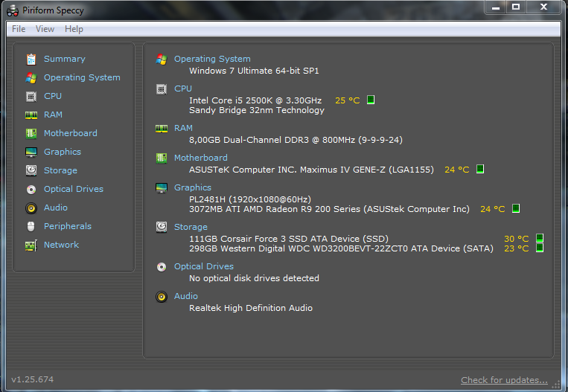Image resolution: width=568 pixels, height=392 pixels.
Task: Click the 298GB Western Digital drive text
Action: [341, 248]
